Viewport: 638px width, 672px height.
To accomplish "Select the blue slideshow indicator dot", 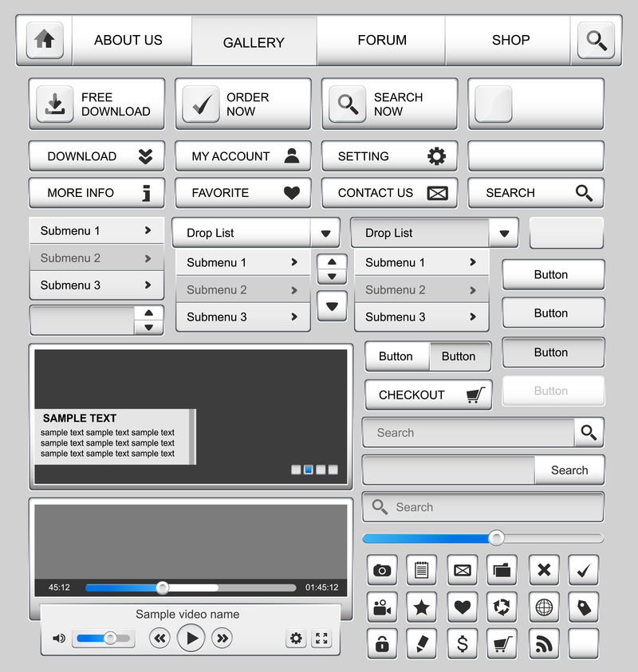I will (x=309, y=470).
